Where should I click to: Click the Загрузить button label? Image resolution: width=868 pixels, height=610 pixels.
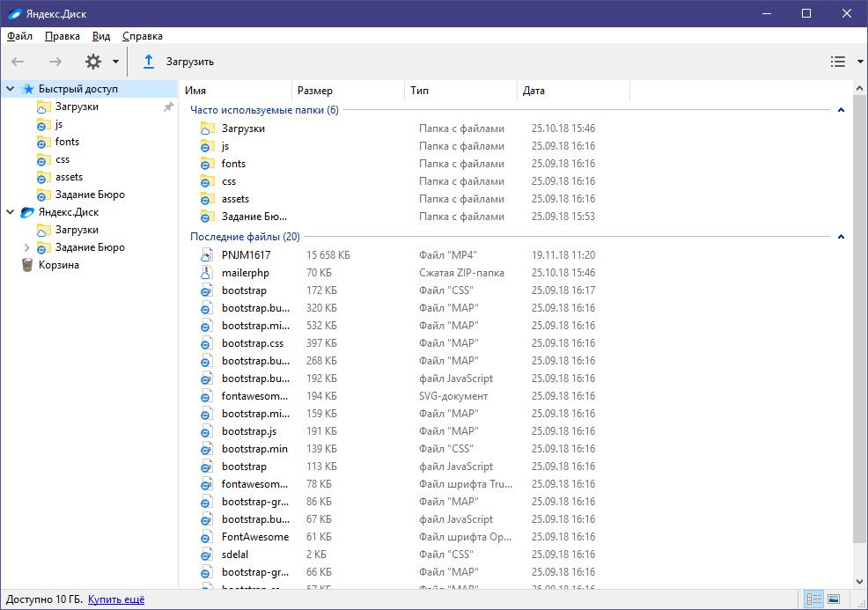[x=190, y=62]
